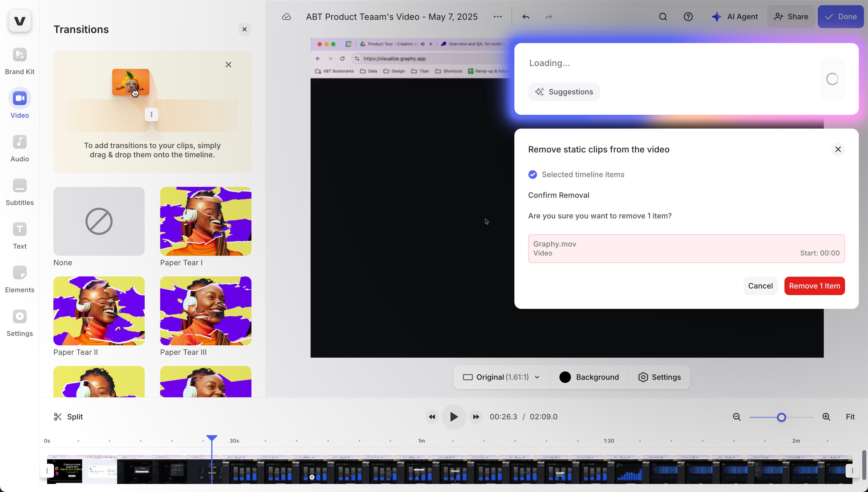868x492 pixels.
Task: Click the cloud save status icon
Action: point(286,17)
